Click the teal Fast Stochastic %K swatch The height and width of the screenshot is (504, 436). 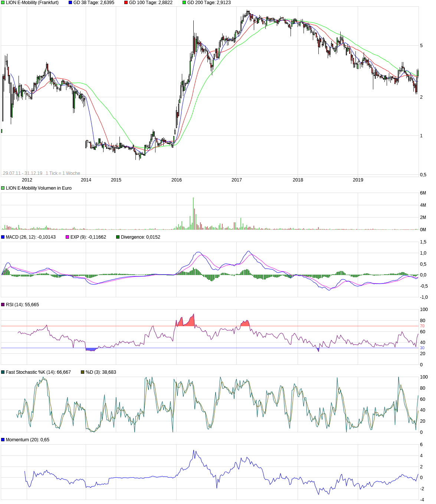click(3, 372)
